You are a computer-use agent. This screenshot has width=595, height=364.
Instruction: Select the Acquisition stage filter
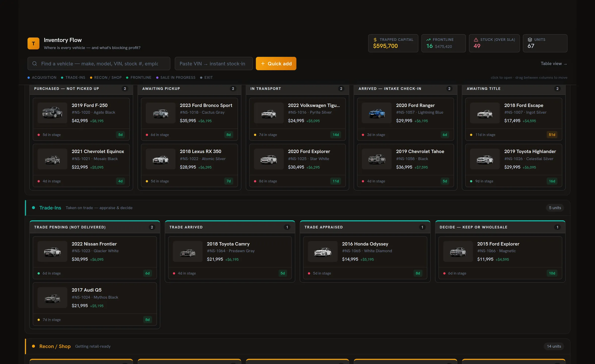click(42, 78)
